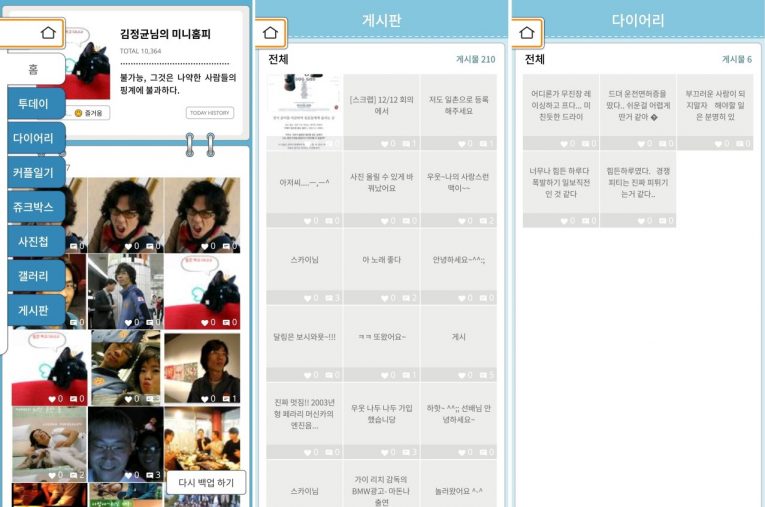Viewport: 765px width, 507px height.
Task: Open post '안녕하세요~^^;;'
Action: pyautogui.click(x=459, y=266)
